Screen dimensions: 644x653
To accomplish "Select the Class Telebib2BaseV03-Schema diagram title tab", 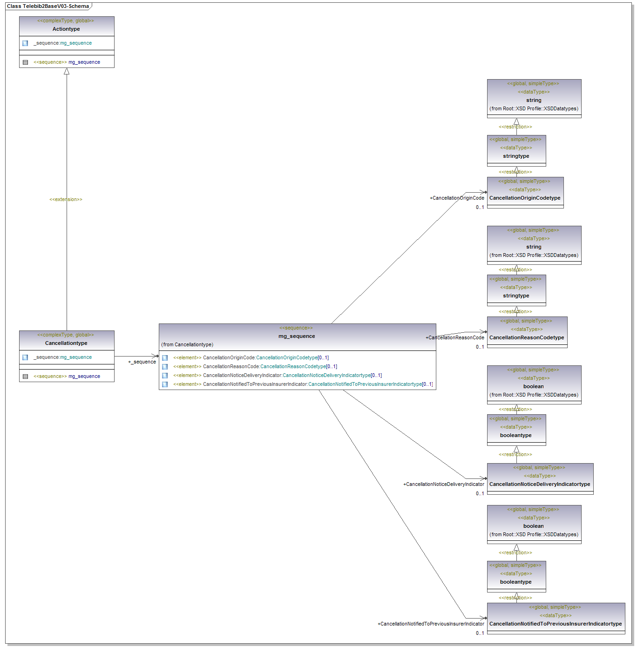I will tap(48, 6).
